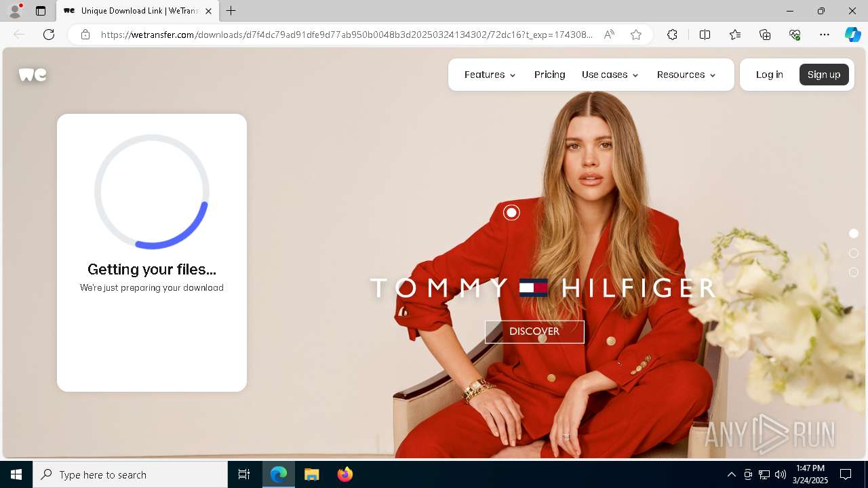Click the address bar URL

coord(347,35)
